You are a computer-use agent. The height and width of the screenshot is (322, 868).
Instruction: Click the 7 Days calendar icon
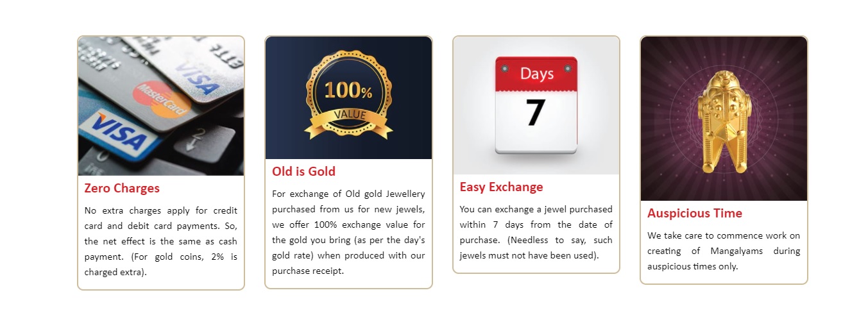(x=536, y=106)
